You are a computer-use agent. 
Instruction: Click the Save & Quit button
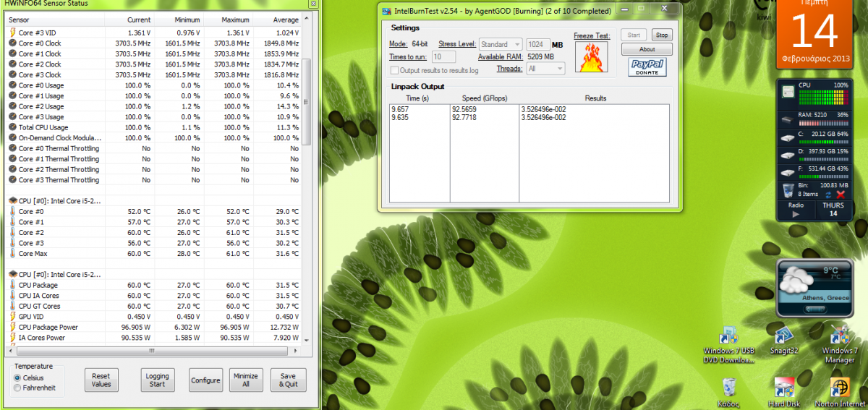(288, 380)
